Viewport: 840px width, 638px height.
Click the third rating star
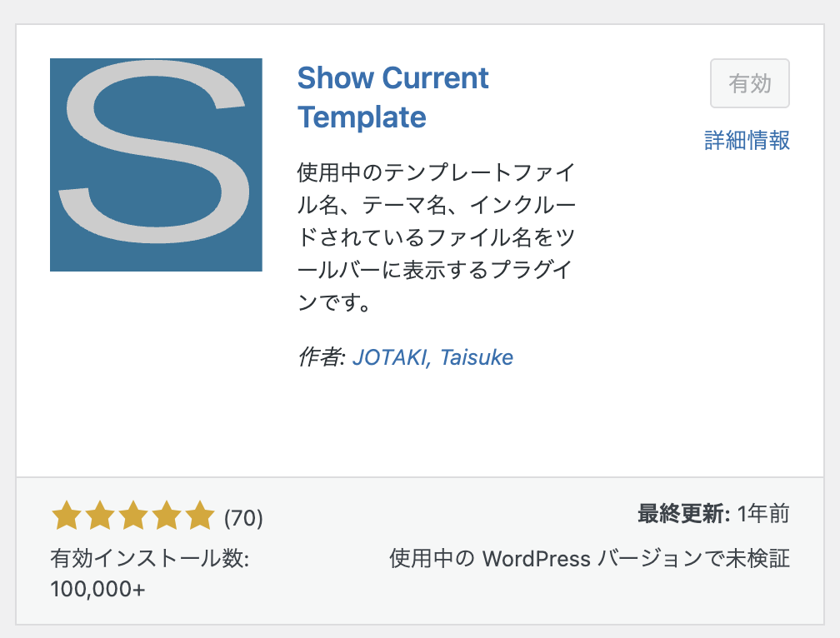tap(133, 516)
